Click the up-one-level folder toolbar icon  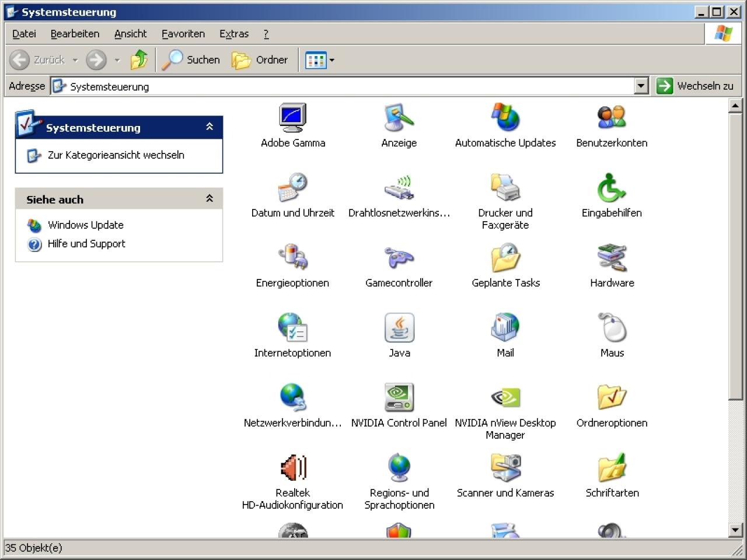coord(139,60)
